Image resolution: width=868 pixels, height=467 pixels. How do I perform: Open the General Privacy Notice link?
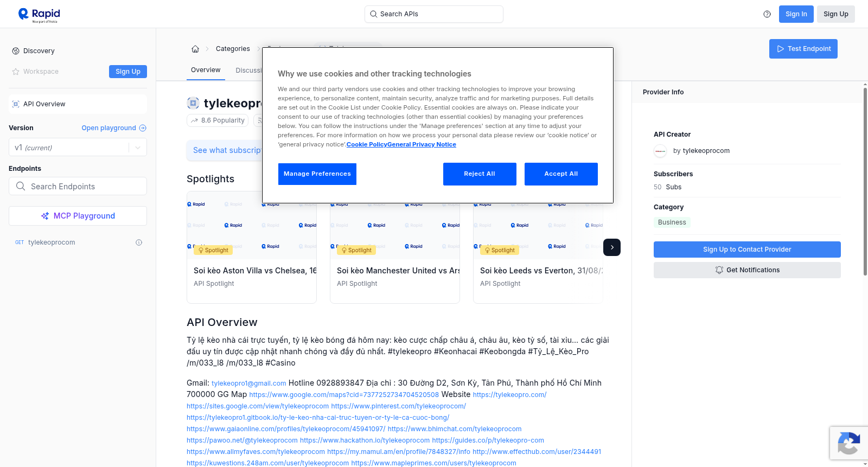tap(422, 144)
